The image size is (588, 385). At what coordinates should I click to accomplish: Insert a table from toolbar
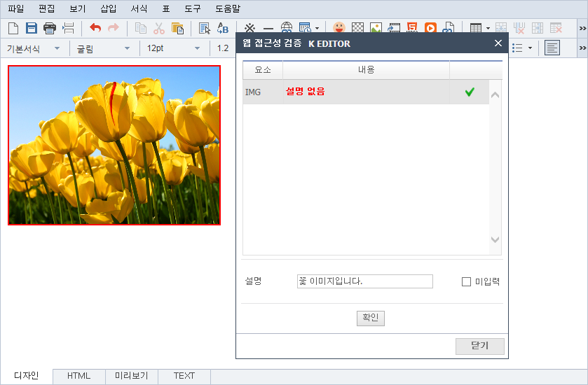tap(475, 28)
